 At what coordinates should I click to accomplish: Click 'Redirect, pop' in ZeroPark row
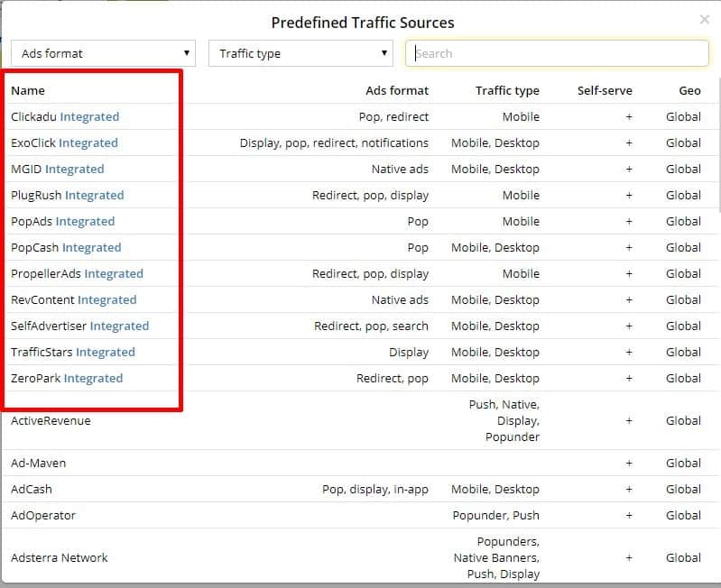coord(393,379)
